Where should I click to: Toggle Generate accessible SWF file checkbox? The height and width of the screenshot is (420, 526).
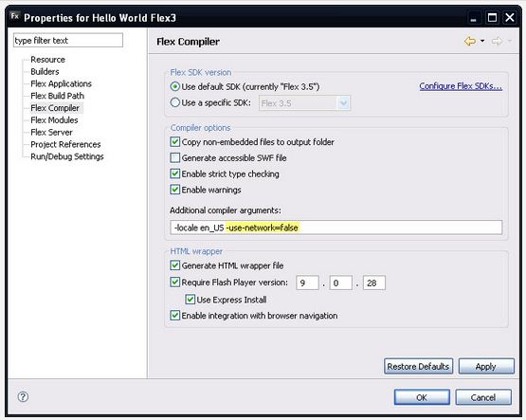tap(174, 157)
